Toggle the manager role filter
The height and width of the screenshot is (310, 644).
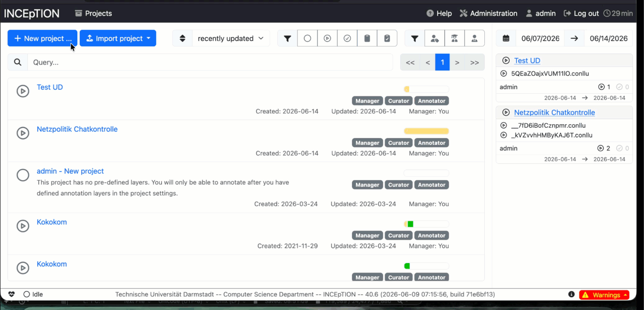475,38
